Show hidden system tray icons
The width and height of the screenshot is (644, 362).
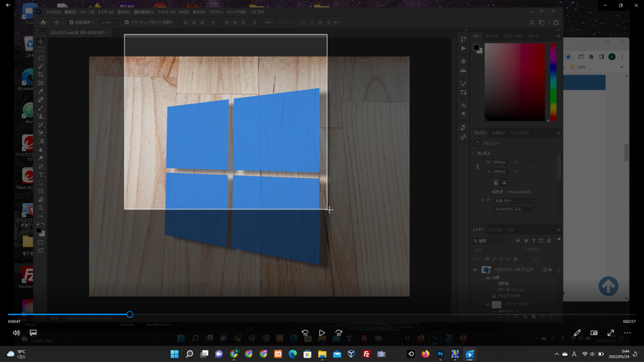coord(557,354)
